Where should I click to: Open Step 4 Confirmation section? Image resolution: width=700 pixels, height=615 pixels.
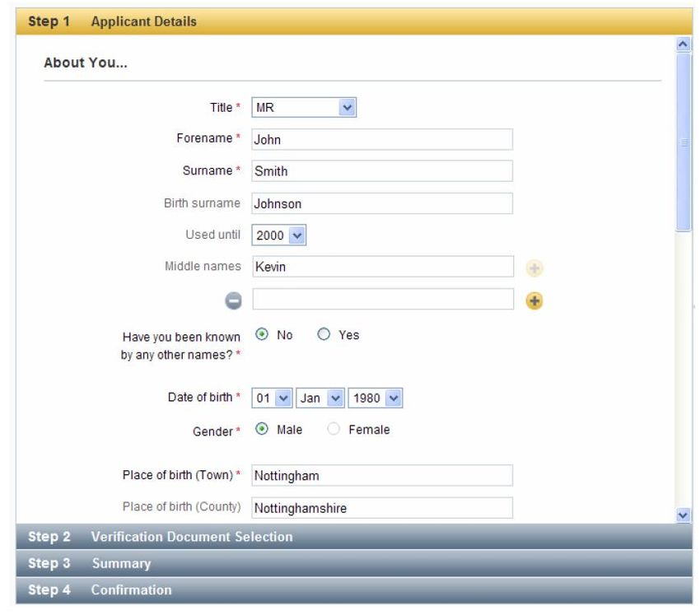[354, 590]
